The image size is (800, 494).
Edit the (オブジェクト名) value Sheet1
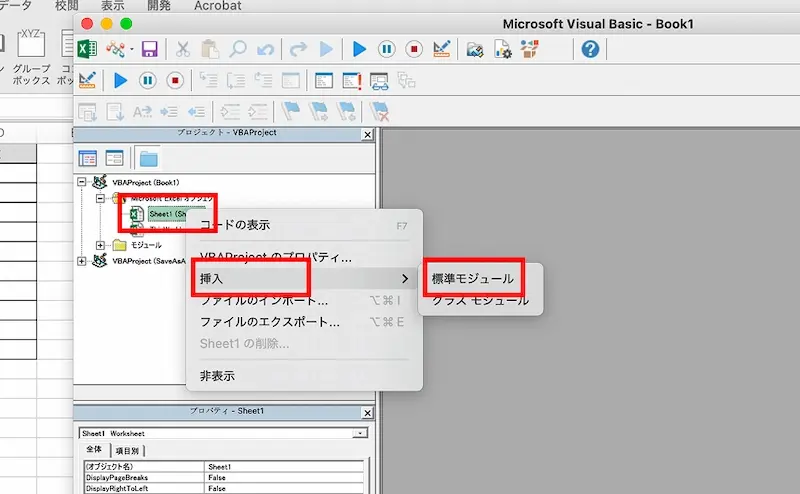(x=285, y=466)
